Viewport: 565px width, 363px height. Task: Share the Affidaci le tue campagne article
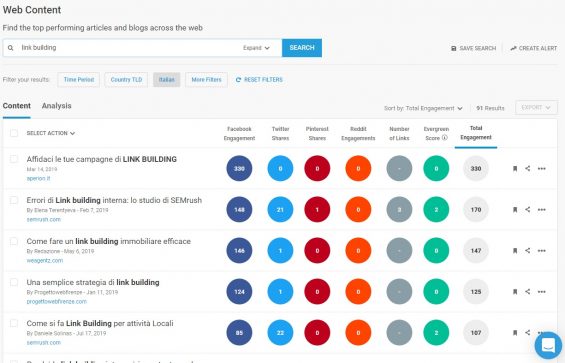528,168
